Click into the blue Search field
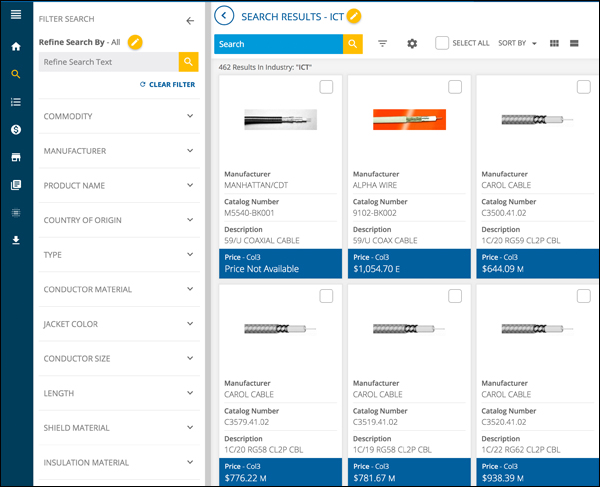The width and height of the screenshot is (600, 487). click(279, 44)
